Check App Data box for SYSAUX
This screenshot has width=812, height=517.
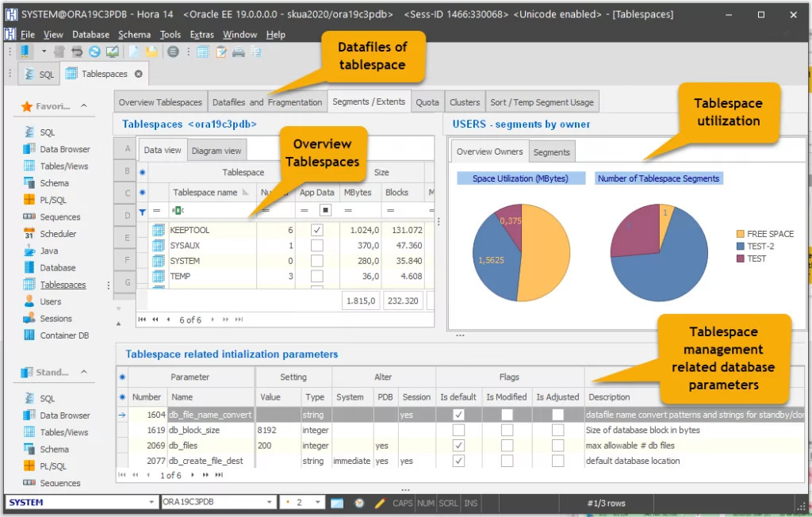coord(317,246)
